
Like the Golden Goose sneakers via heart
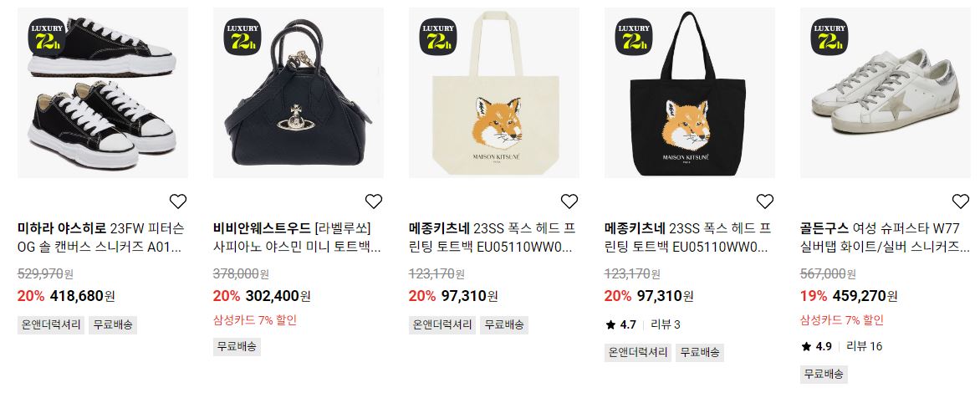961,202
